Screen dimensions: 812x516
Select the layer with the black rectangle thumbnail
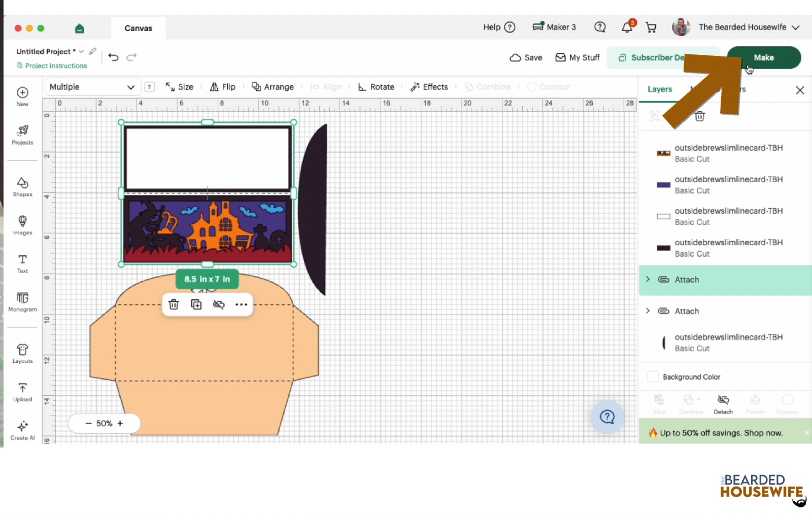click(x=725, y=248)
